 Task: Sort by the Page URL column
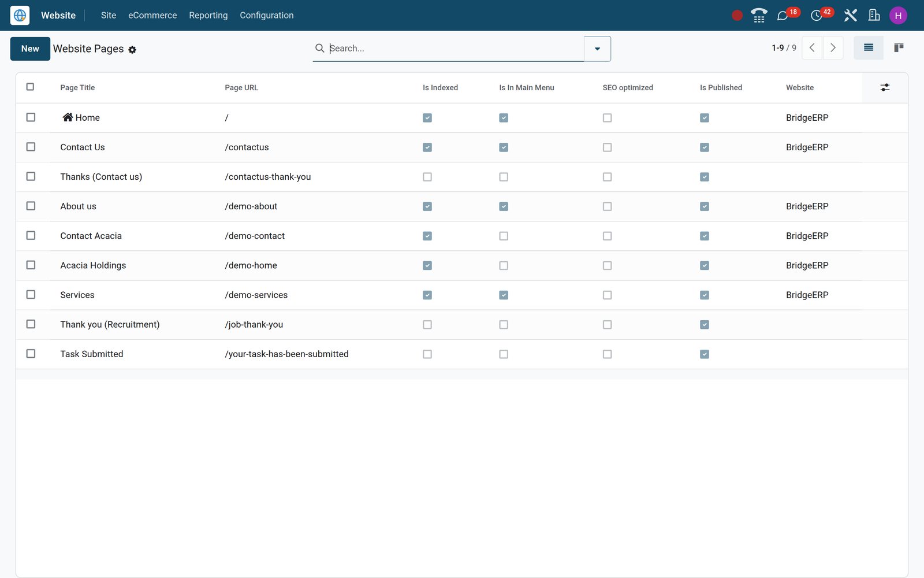(241, 88)
